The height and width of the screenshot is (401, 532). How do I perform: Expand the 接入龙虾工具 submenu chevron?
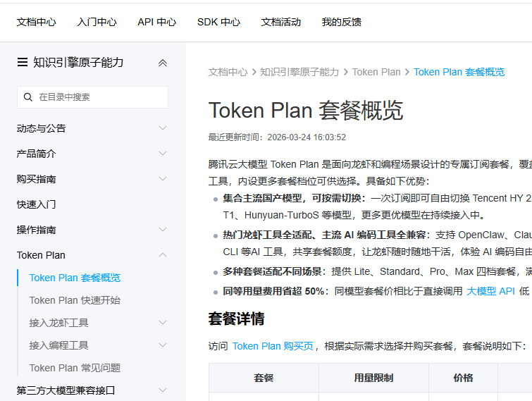tap(163, 322)
